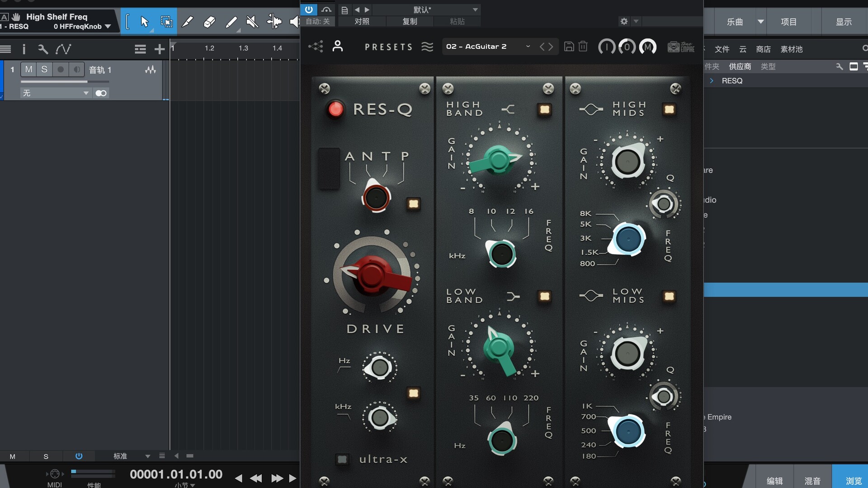The height and width of the screenshot is (488, 868).
Task: Open the 商店 browser tab
Action: (763, 49)
